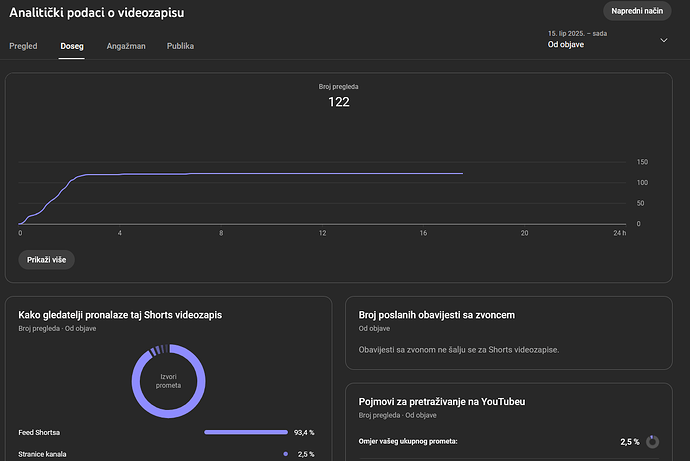Click the Obavijesti sa zvonom ne šalju se message
This screenshot has height=461, width=690.
(459, 350)
